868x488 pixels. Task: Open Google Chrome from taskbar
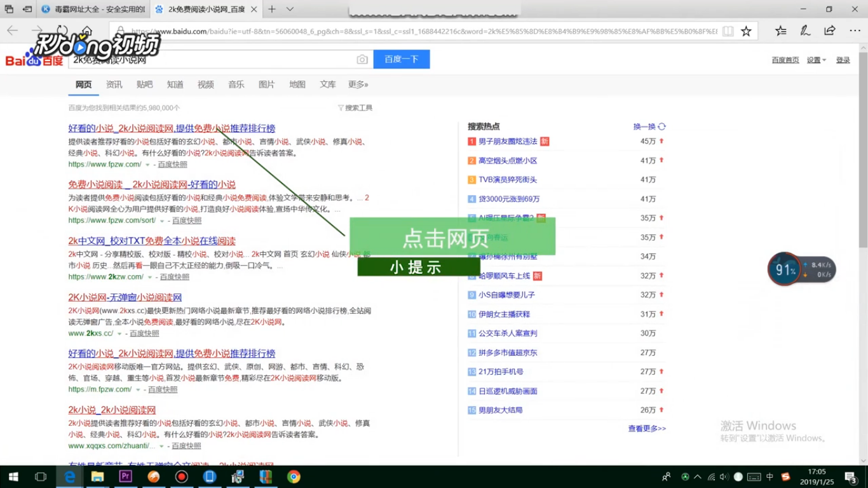click(x=294, y=477)
